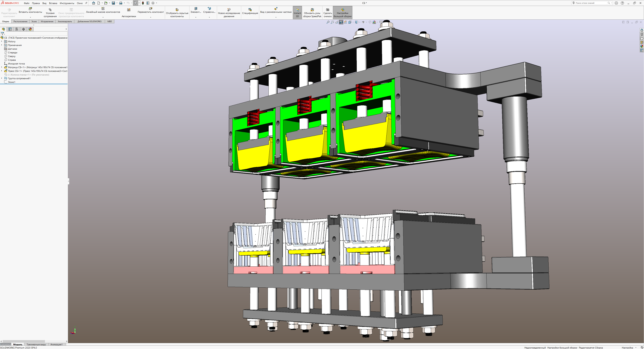Click the Zoom to Area magnifier icon
The width and height of the screenshot is (644, 349).
332,22
